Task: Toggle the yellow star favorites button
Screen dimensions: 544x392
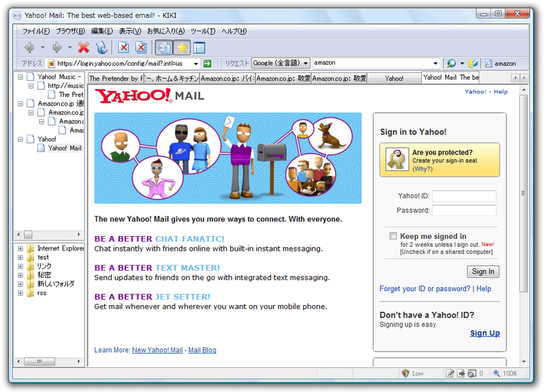Action: 182,48
